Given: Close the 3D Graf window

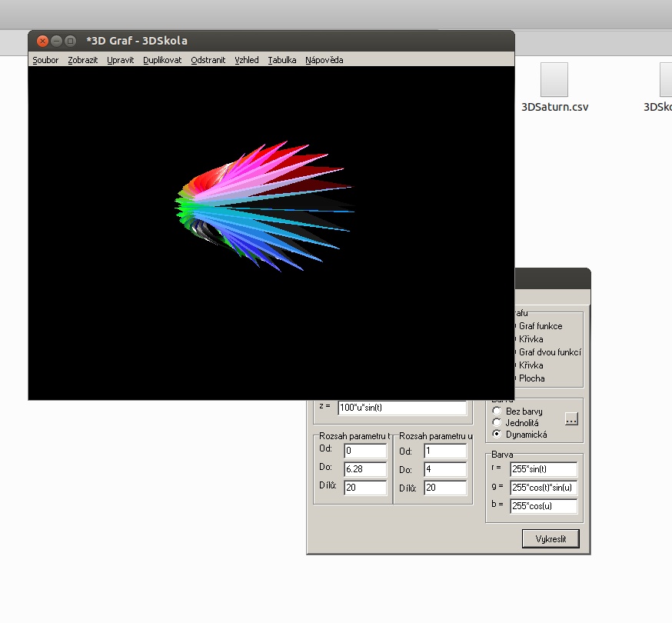Looking at the screenshot, I should tap(42, 41).
